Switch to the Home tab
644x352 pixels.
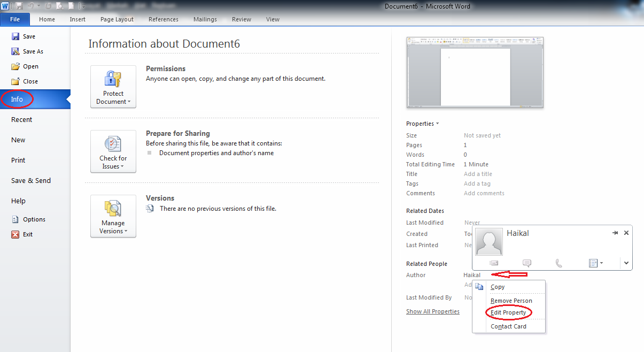(x=47, y=19)
